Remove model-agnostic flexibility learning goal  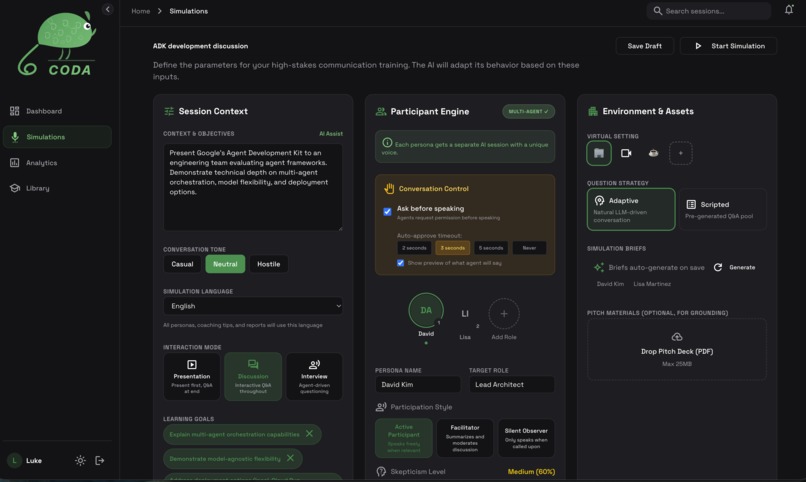pos(290,458)
